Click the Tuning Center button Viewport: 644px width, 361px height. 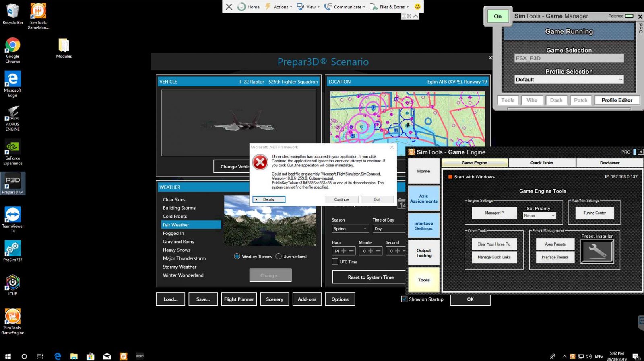[595, 213]
